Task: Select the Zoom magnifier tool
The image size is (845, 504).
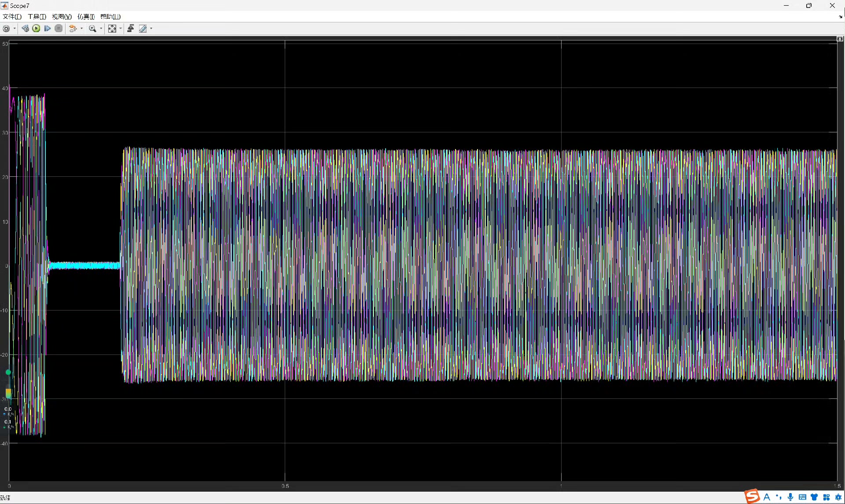Action: (92, 29)
